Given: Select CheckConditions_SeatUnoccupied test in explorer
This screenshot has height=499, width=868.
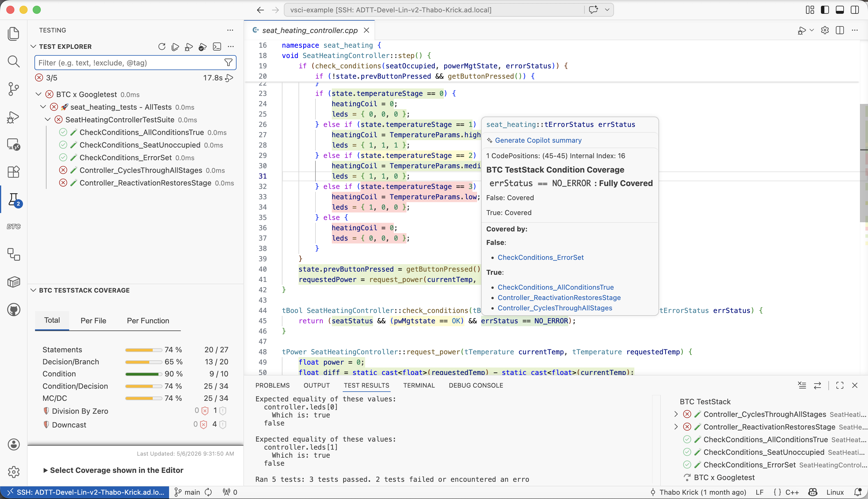Looking at the screenshot, I should point(140,145).
